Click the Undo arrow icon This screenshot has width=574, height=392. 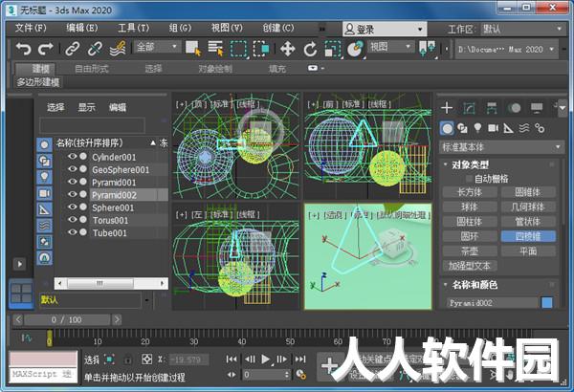point(23,49)
